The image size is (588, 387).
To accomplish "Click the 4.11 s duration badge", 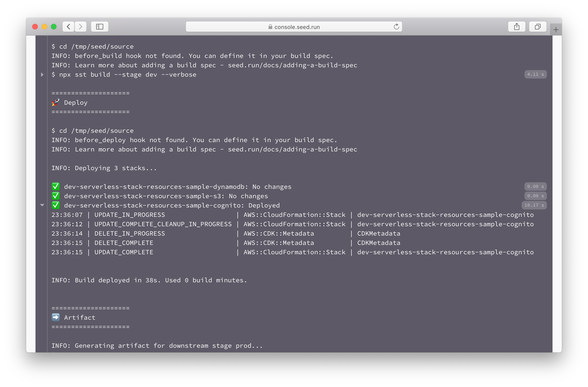I will [535, 74].
